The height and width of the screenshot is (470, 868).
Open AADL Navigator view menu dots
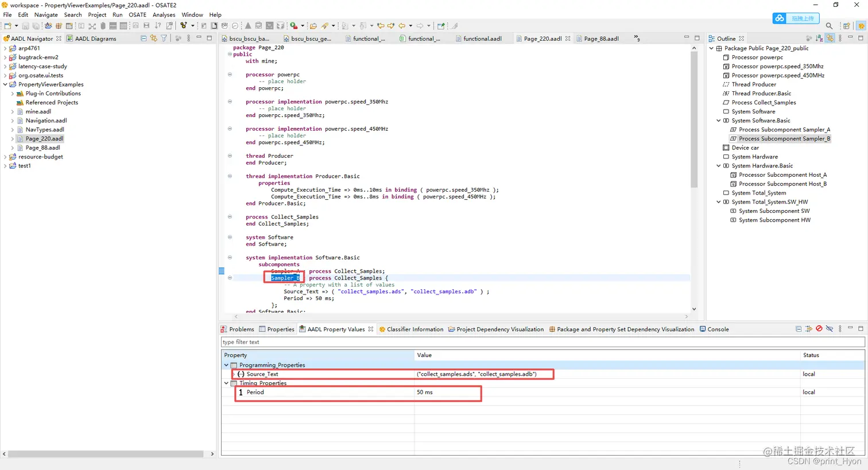[188, 38]
